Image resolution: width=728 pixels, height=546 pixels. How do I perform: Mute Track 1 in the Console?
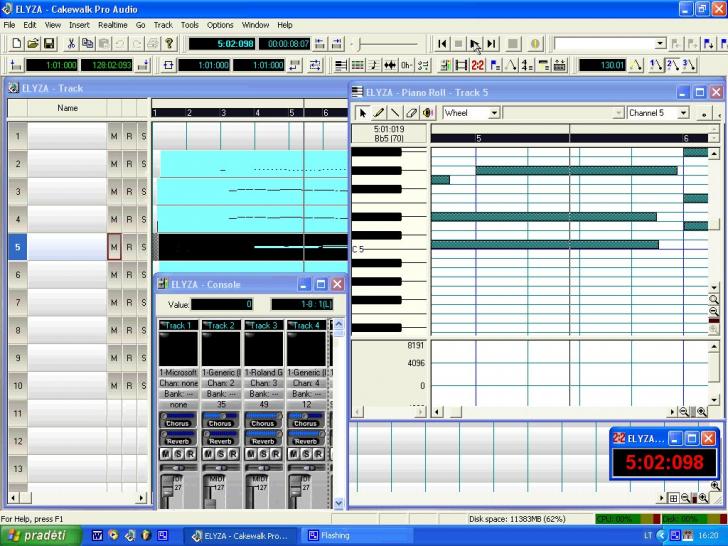click(165, 454)
